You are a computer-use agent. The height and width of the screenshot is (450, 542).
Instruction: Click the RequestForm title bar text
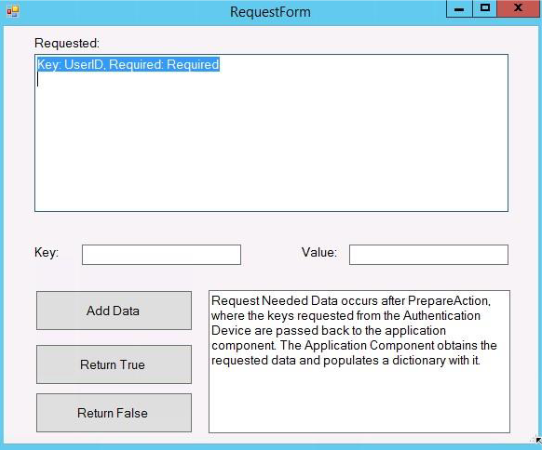(270, 12)
